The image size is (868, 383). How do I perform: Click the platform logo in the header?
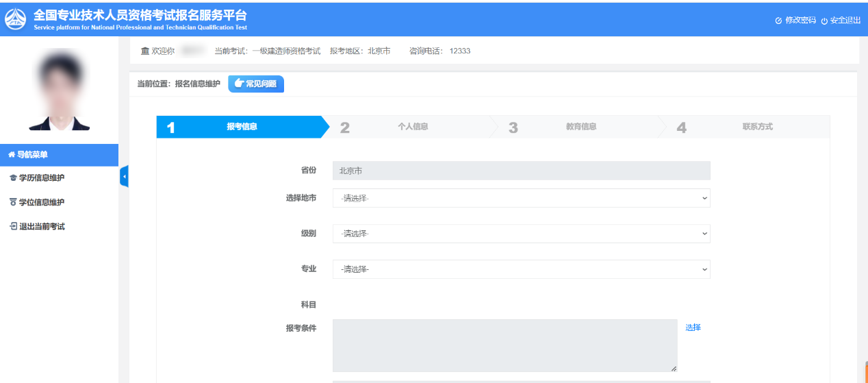click(x=15, y=18)
